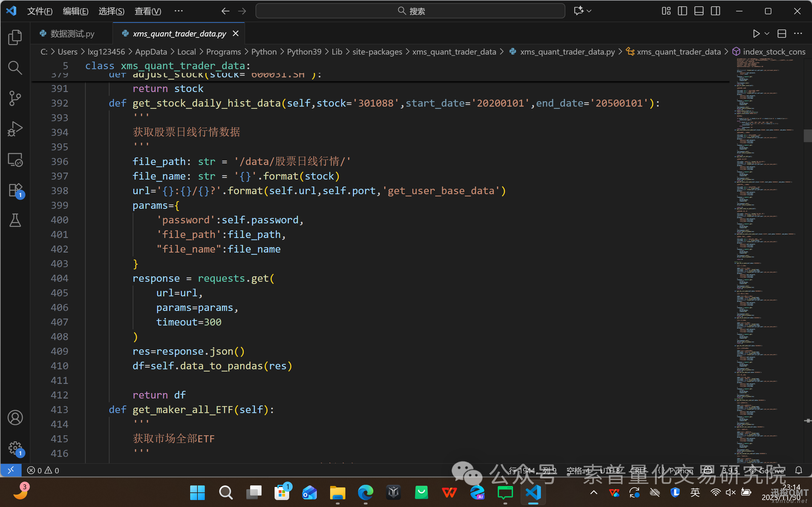
Task: Open the 文件(F) menu
Action: pyautogui.click(x=40, y=11)
